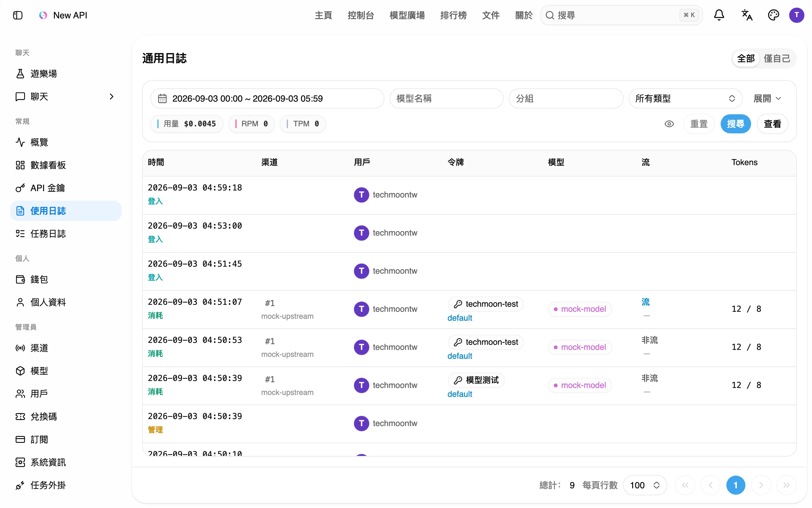
Task: Open the 排行榜 nav item
Action: tap(453, 15)
